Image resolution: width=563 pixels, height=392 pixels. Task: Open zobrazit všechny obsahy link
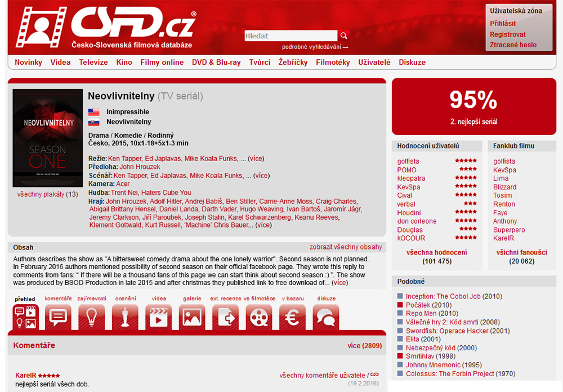(x=346, y=247)
